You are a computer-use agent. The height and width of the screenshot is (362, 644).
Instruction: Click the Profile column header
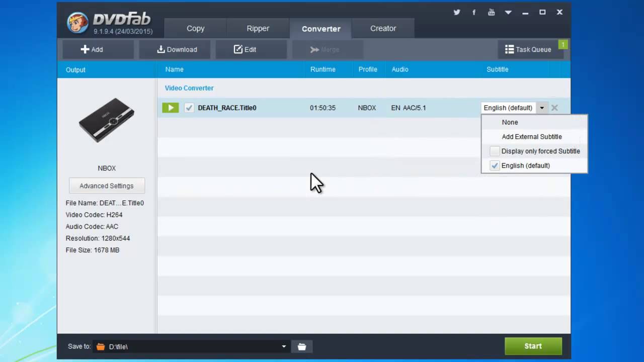pyautogui.click(x=368, y=69)
